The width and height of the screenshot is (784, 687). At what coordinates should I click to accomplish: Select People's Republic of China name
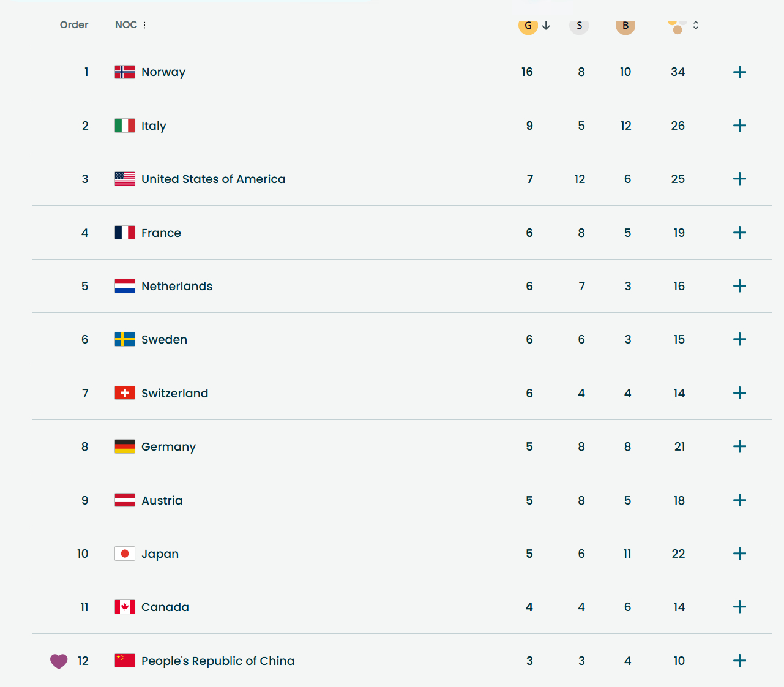coord(218,661)
